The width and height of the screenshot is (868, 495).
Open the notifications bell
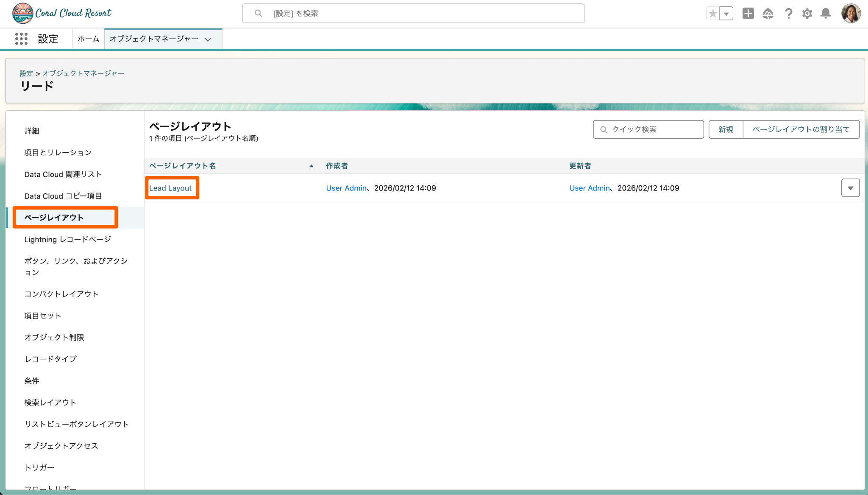[826, 14]
